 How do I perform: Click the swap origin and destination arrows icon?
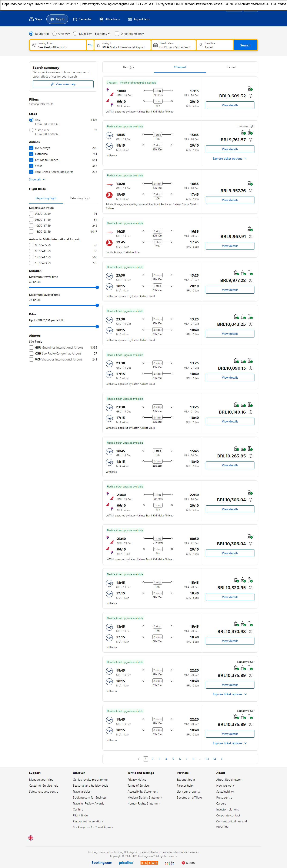click(90, 45)
